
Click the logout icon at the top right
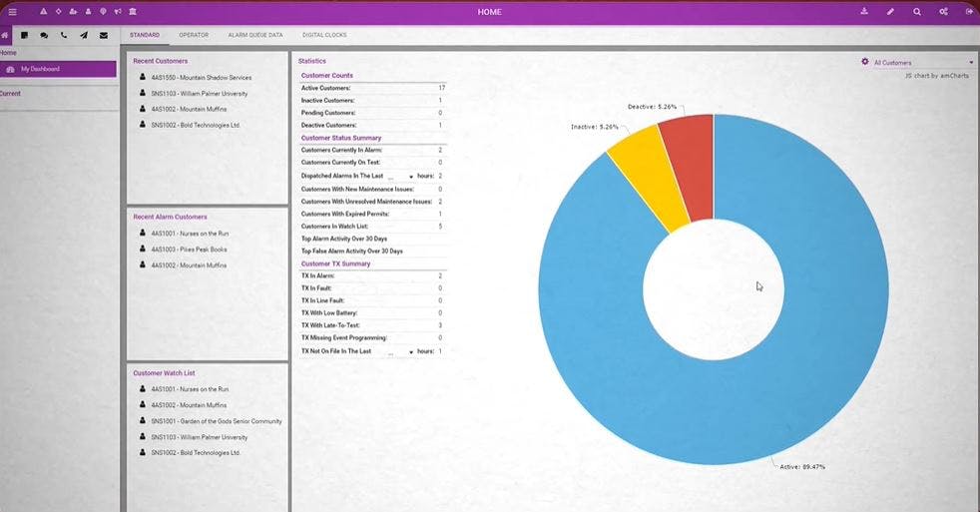pyautogui.click(x=969, y=11)
